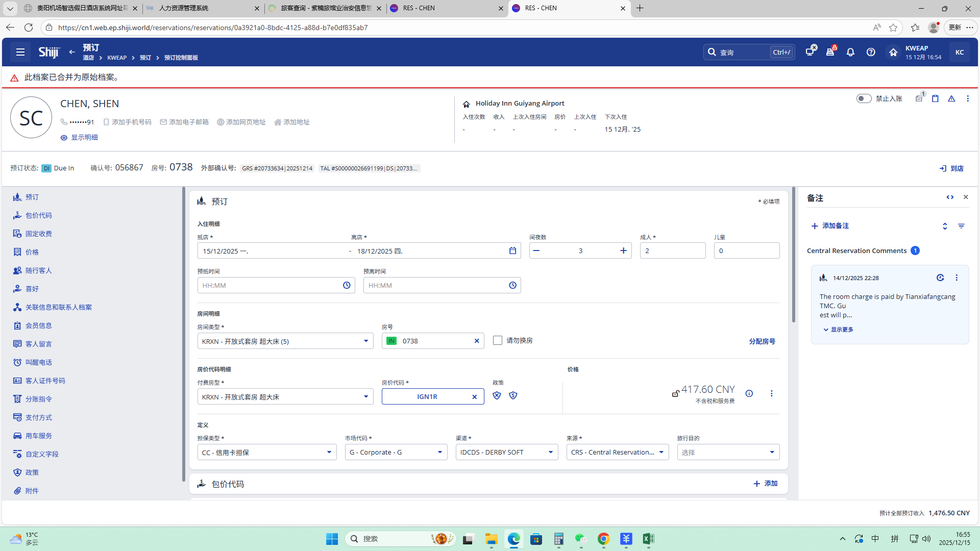Open the hamburger navigation menu
This screenshot has height=551, width=980.
click(20, 52)
